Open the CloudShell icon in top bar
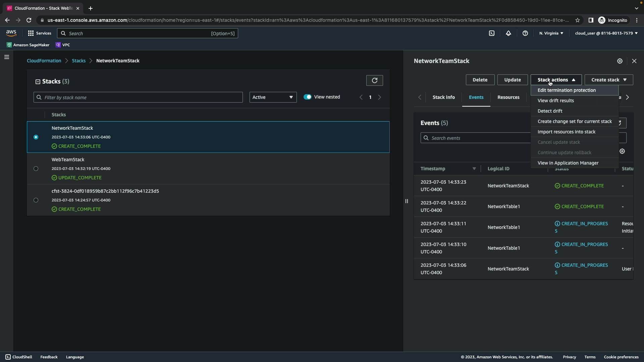 [x=491, y=33]
